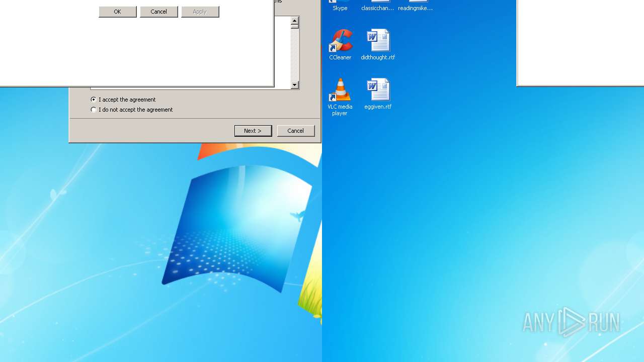
Task: Select 'I accept the agreement' option
Action: tap(123, 100)
